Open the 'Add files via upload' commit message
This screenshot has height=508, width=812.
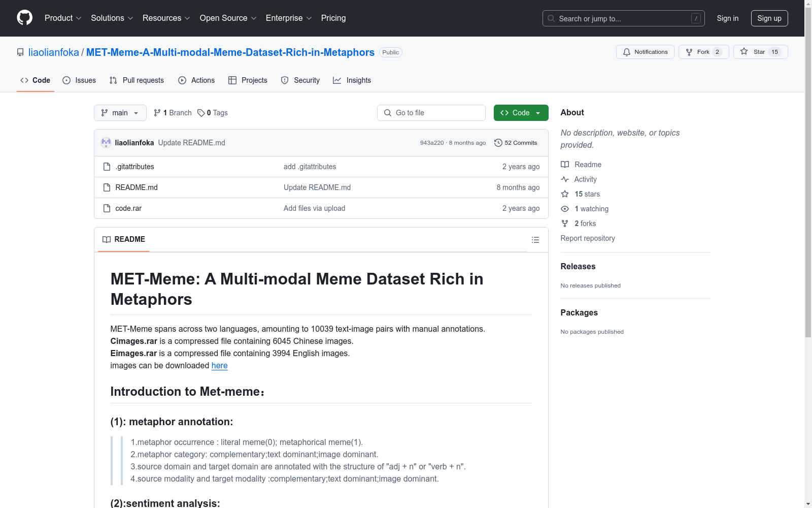click(315, 208)
